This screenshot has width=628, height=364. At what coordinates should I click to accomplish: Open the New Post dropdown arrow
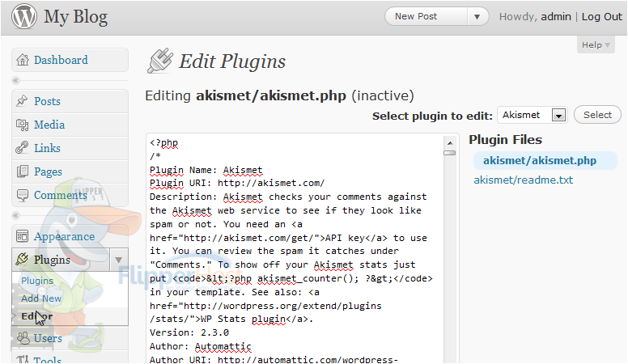[x=477, y=17]
